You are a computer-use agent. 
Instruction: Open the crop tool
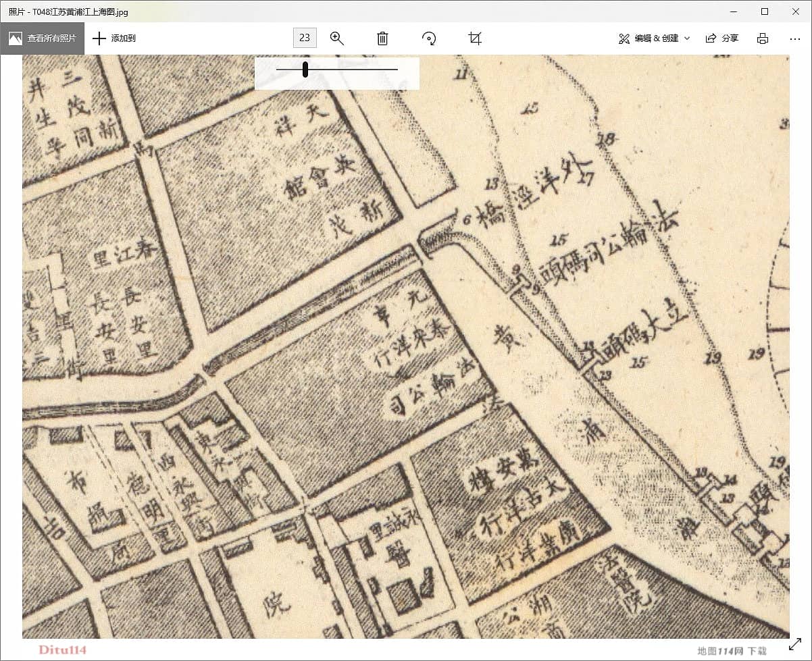click(475, 38)
